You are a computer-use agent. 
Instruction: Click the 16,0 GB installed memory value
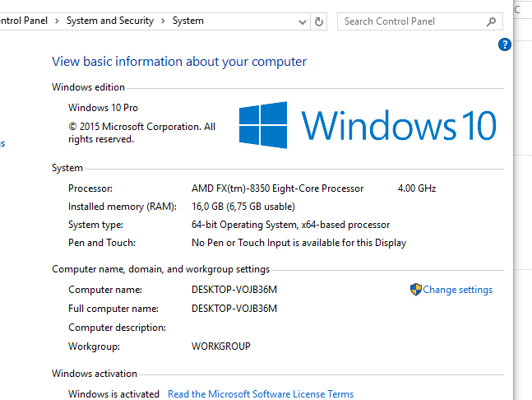[243, 207]
